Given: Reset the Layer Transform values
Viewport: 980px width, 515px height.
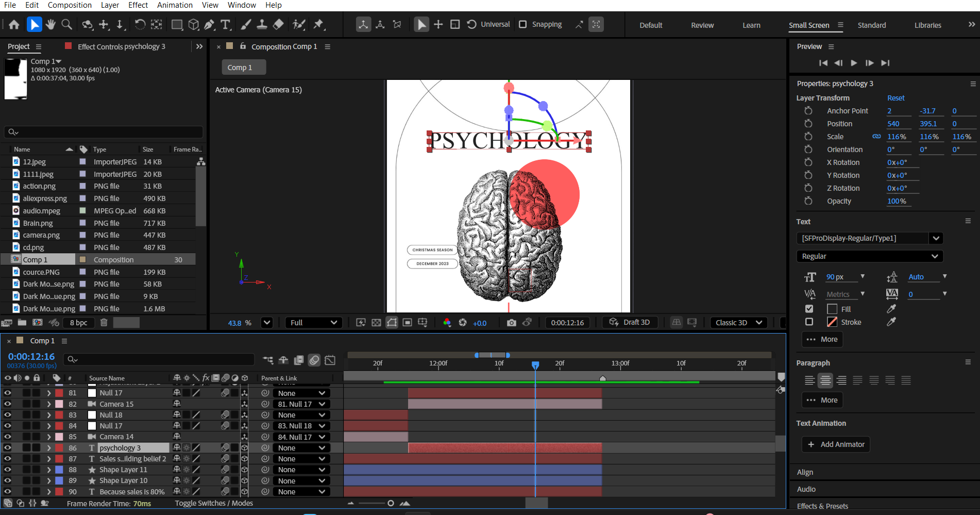Looking at the screenshot, I should (x=895, y=98).
